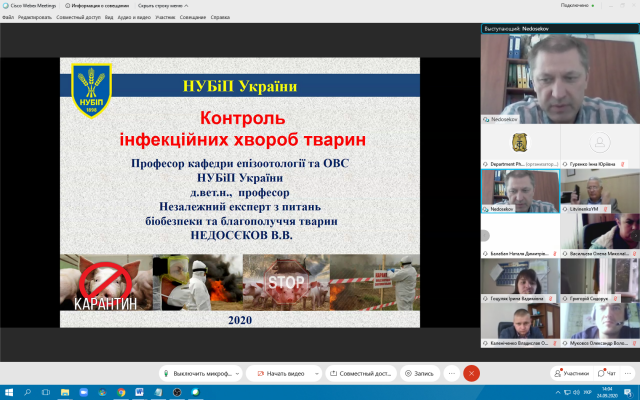Image resolution: width=640 pixels, height=400 pixels.
Task: Click the shared slide НУБіП presentation area
Action: (240, 192)
